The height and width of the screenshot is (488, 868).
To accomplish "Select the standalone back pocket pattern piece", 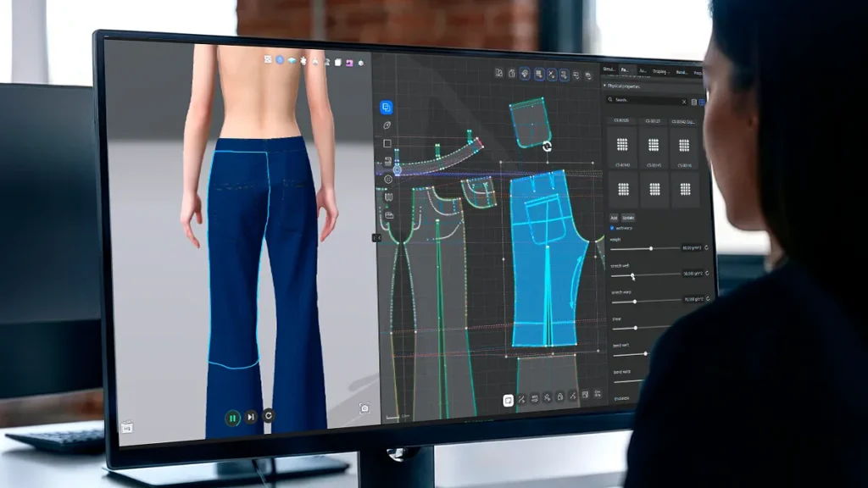I will [531, 123].
